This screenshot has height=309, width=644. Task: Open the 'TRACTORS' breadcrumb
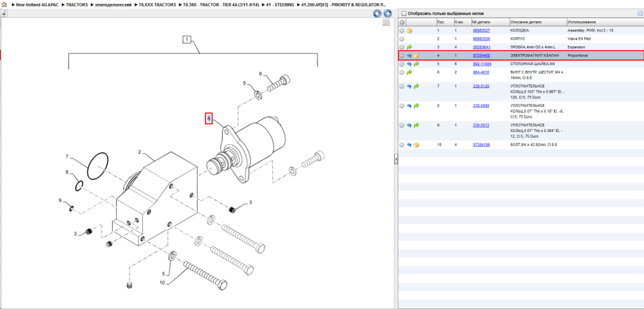click(x=77, y=5)
